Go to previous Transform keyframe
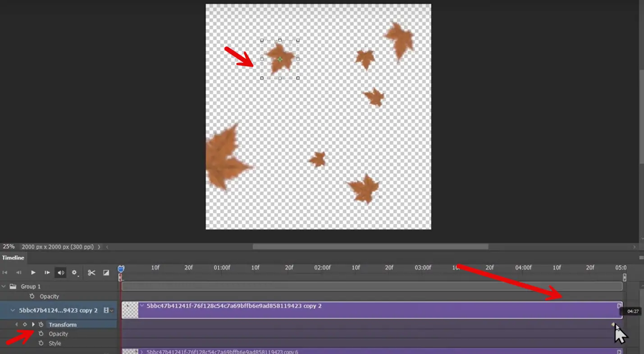The image size is (644, 354). (x=17, y=325)
